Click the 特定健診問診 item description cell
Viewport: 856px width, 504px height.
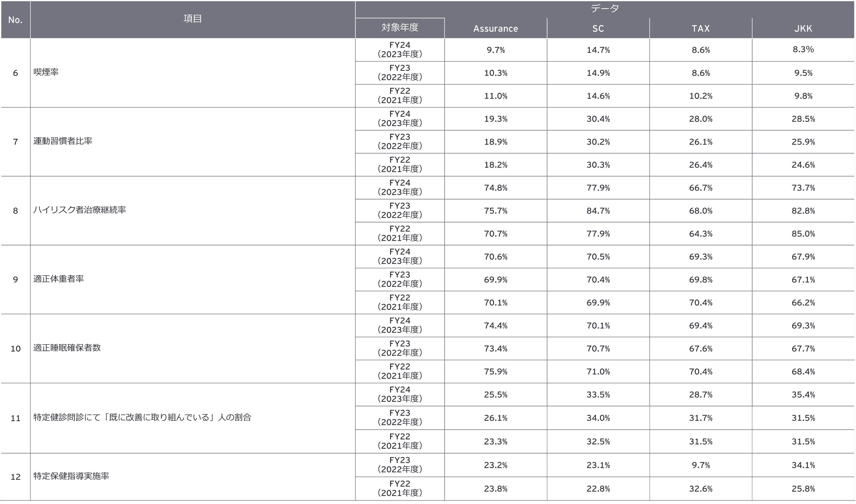point(142,417)
